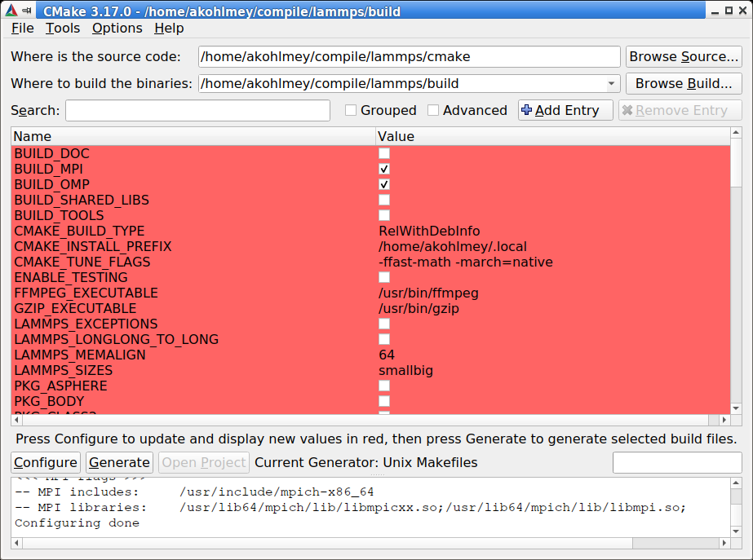The image size is (753, 560).
Task: Click the Generate button
Action: click(x=119, y=462)
